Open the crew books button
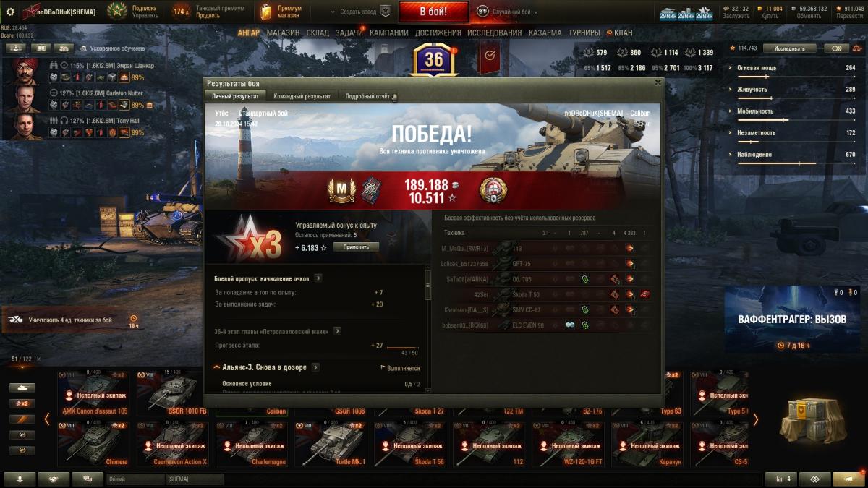Viewport: 868px width, 488px height. click(40, 48)
